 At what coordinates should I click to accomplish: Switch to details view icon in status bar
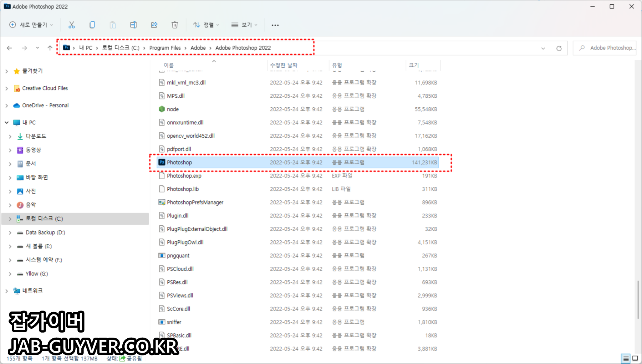click(x=626, y=358)
